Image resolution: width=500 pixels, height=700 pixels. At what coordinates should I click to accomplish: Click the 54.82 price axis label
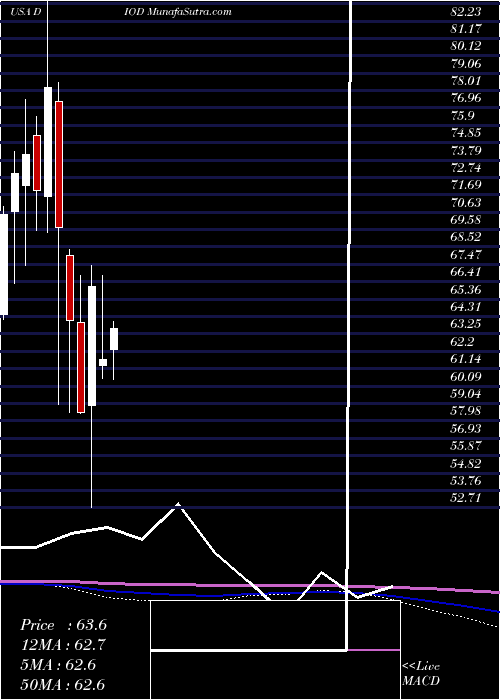point(465,464)
